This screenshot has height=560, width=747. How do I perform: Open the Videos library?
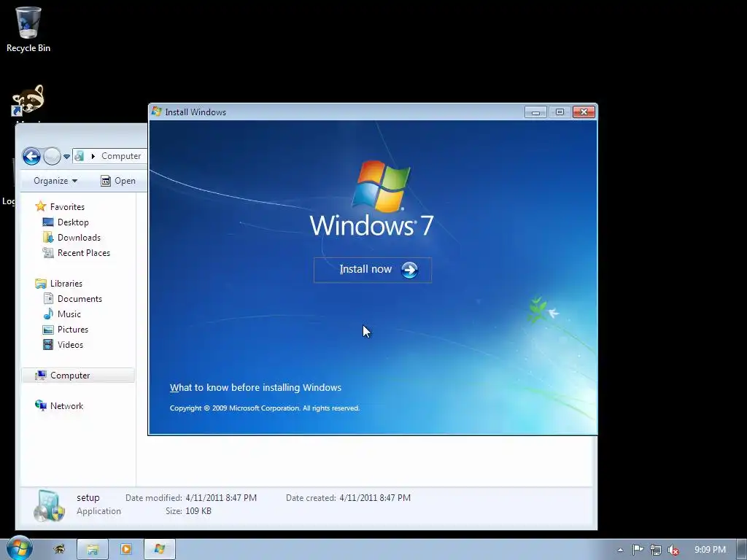coord(70,344)
